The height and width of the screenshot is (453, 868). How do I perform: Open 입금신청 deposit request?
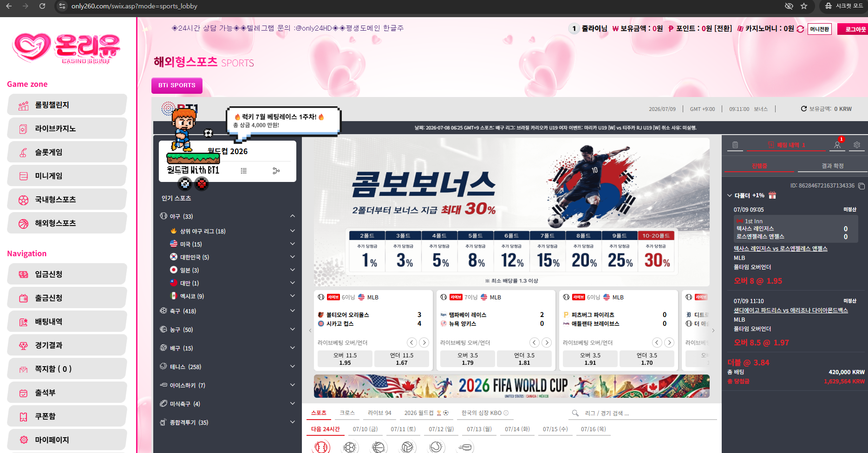(67, 274)
